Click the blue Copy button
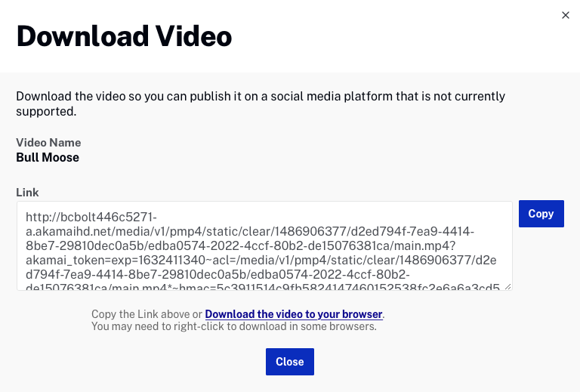 coord(541,214)
